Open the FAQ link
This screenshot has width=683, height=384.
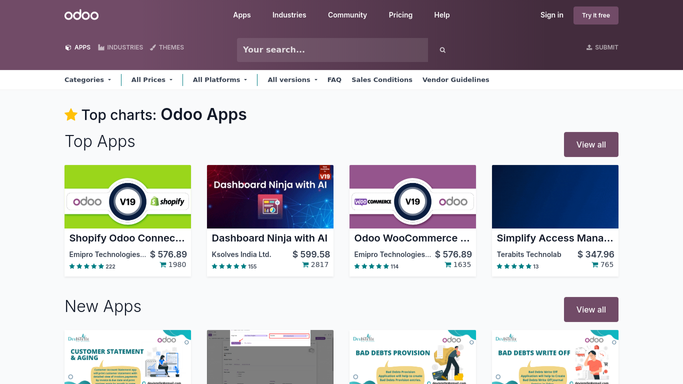pyautogui.click(x=334, y=80)
